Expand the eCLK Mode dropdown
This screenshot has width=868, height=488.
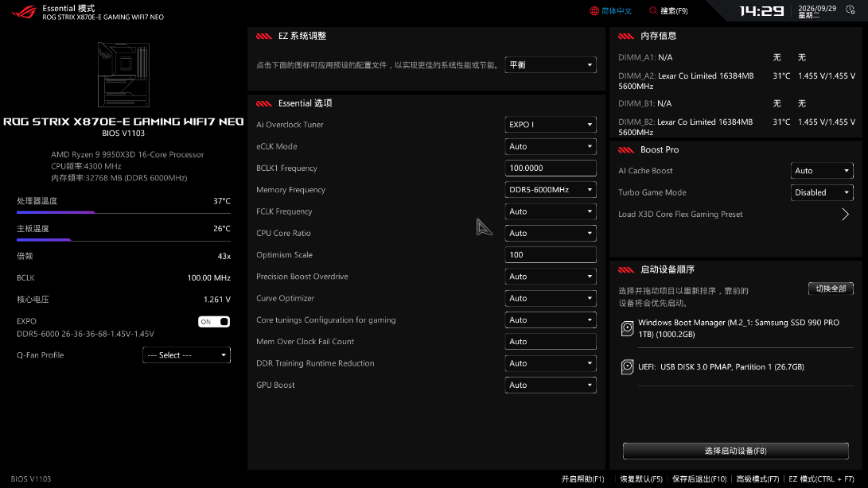551,146
